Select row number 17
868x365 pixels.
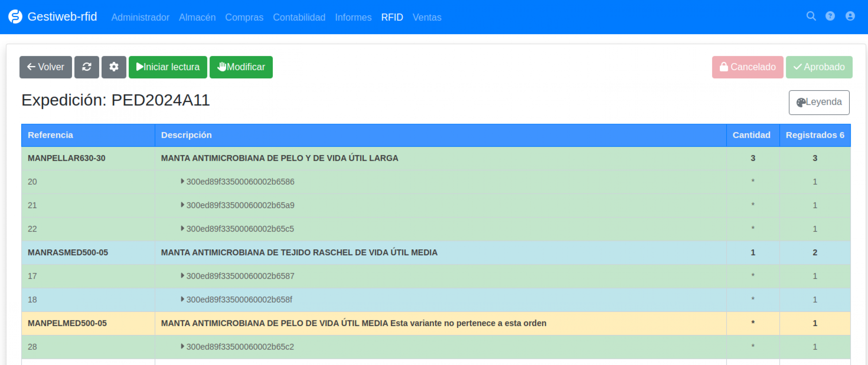point(32,276)
